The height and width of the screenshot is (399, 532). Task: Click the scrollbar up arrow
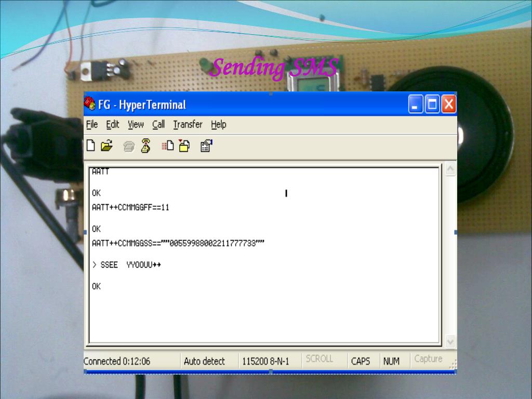click(x=450, y=169)
